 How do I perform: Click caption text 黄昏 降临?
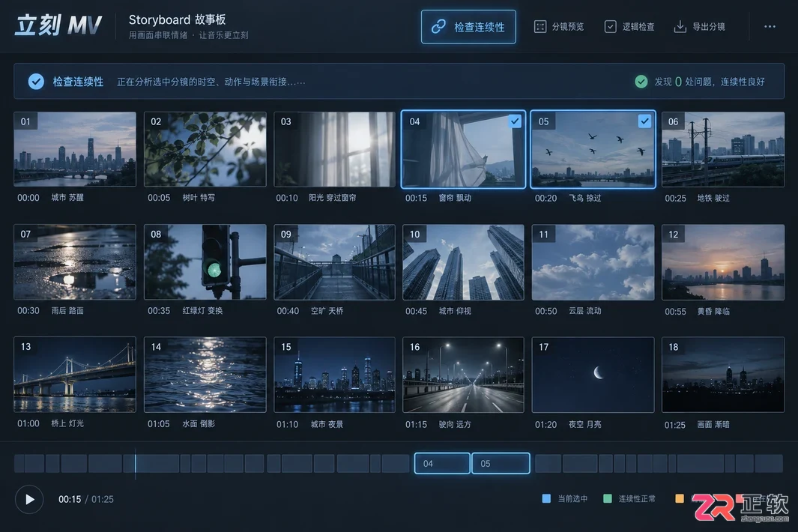click(x=713, y=312)
